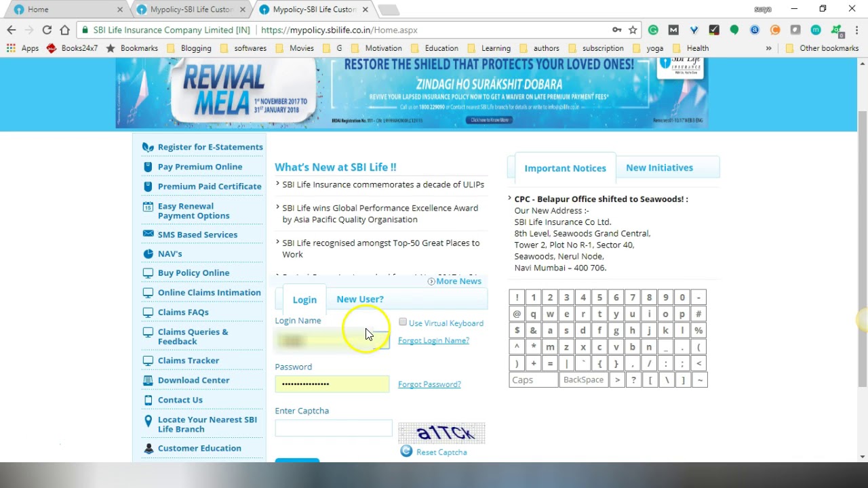The height and width of the screenshot is (488, 868).
Task: Expand the CPC Belapur Office notice arrow
Action: click(x=509, y=198)
